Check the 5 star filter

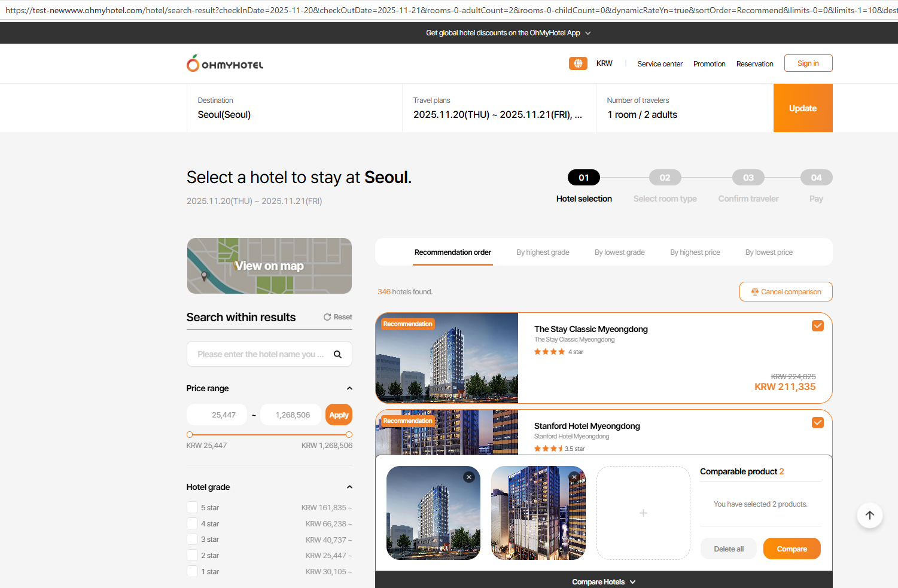tap(192, 507)
